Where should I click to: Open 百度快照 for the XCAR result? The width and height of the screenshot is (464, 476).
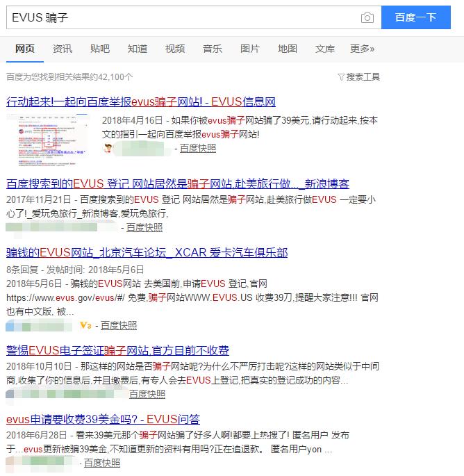[119, 325]
